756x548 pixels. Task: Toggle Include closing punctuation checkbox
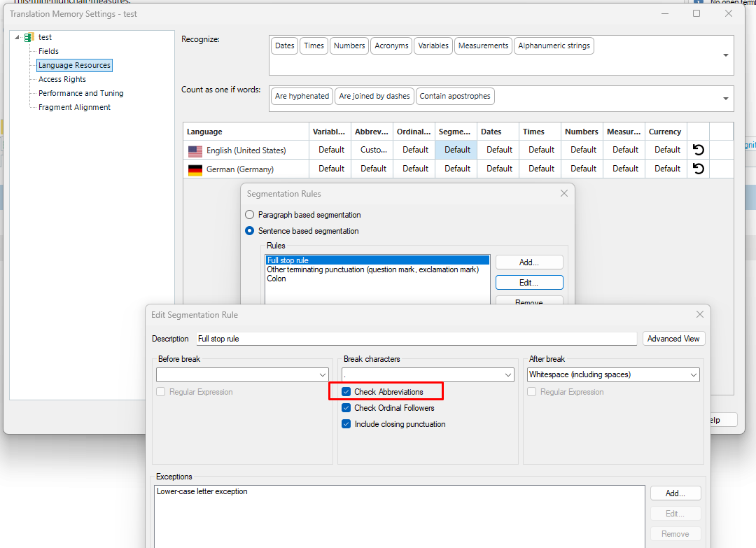pos(346,424)
